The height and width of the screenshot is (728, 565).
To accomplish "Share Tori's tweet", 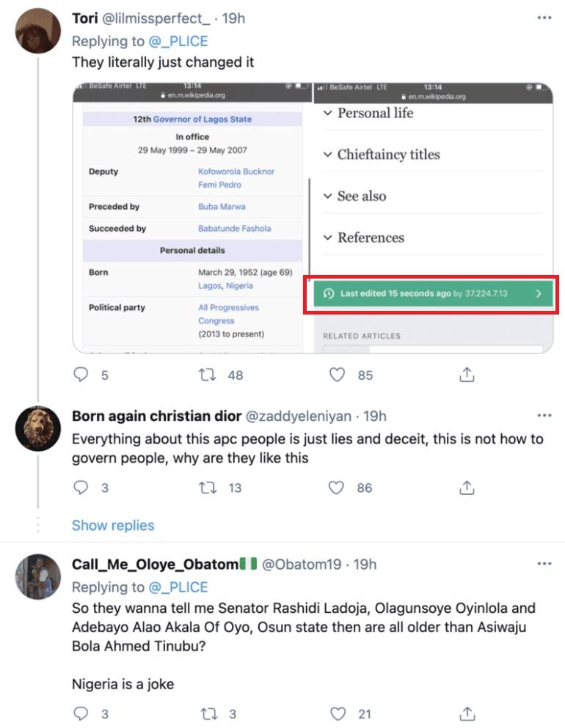I will pyautogui.click(x=466, y=375).
